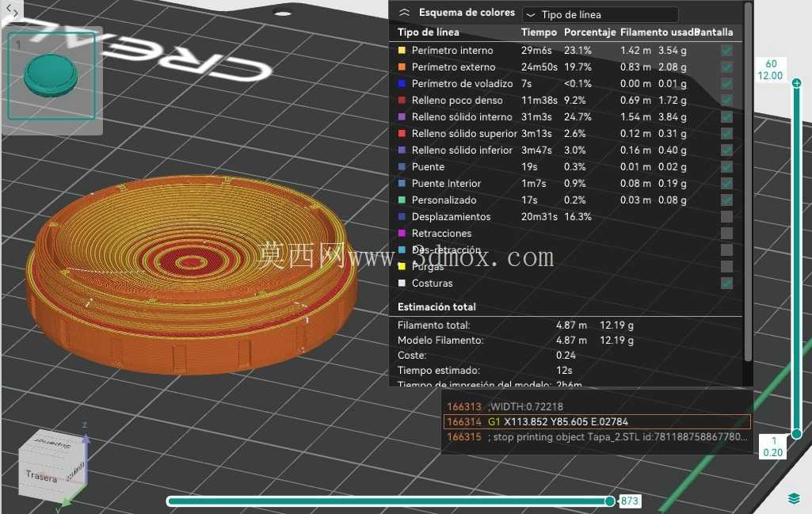This screenshot has height=514, width=812.
Task: Click the Modelo Filamento 12.19 g value
Action: (x=616, y=340)
